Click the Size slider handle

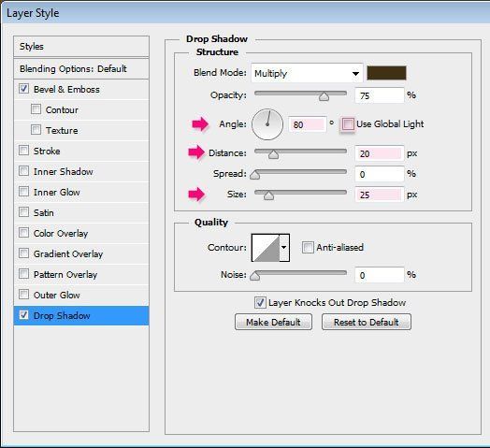click(268, 195)
